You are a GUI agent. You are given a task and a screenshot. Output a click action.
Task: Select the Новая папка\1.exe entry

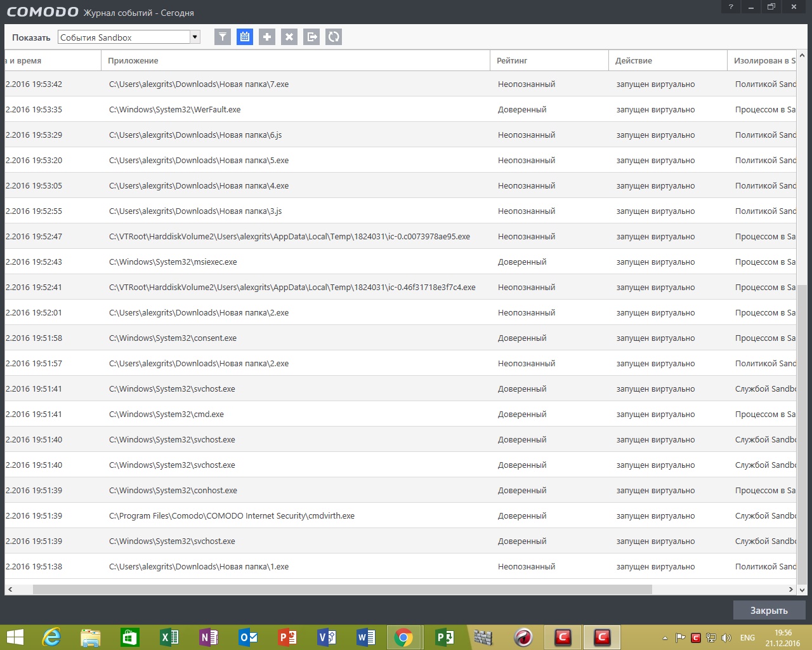[x=400, y=566]
